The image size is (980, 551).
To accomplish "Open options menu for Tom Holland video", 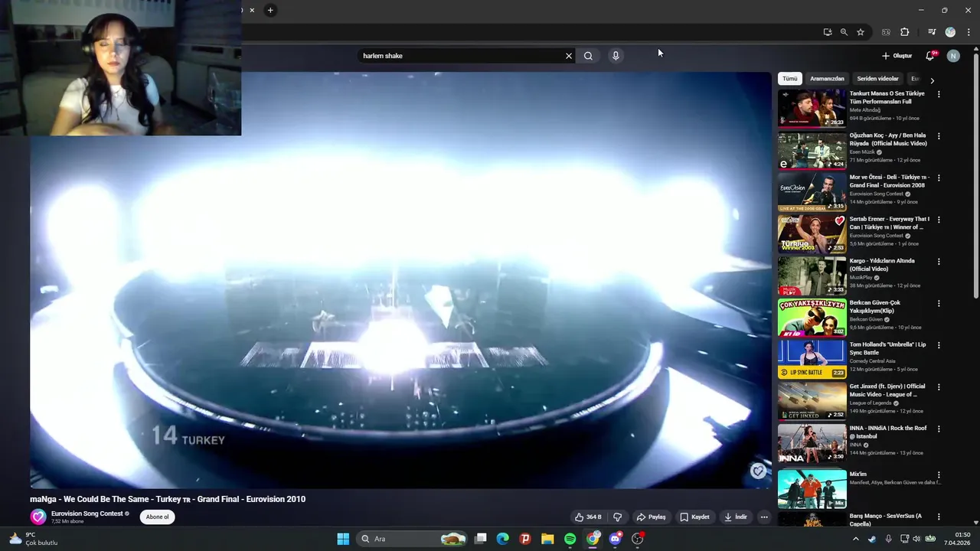I will [x=939, y=345].
